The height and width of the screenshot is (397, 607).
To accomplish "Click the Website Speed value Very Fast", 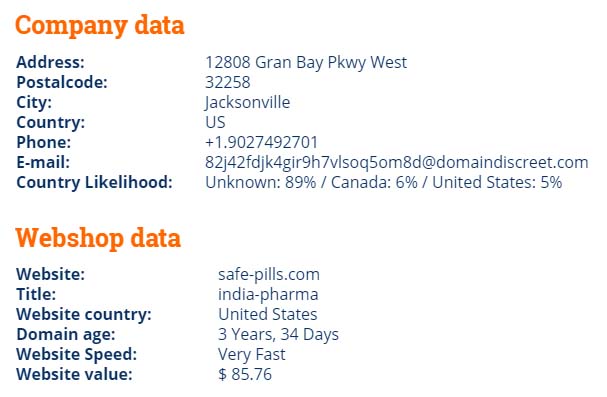I will [252, 355].
